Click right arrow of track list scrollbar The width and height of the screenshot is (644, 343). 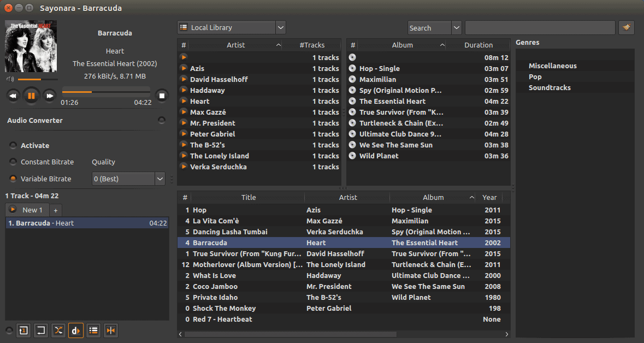pyautogui.click(x=506, y=334)
